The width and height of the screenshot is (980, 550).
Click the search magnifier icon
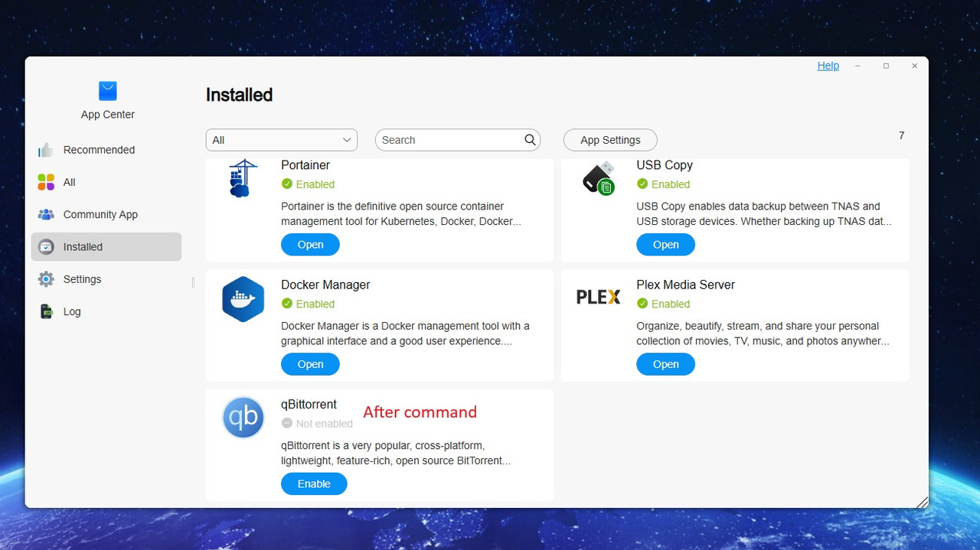point(530,140)
